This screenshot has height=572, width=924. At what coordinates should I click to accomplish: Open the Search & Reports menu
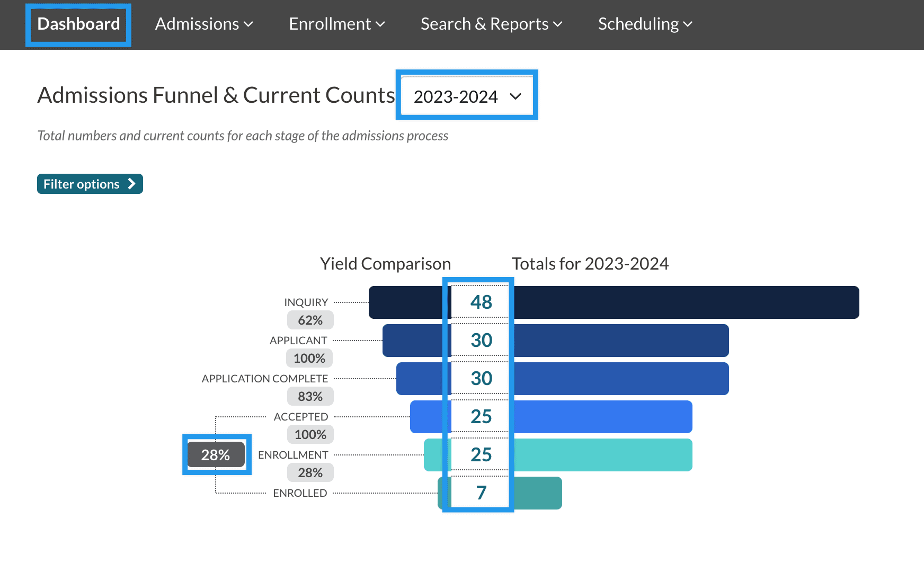tap(490, 24)
